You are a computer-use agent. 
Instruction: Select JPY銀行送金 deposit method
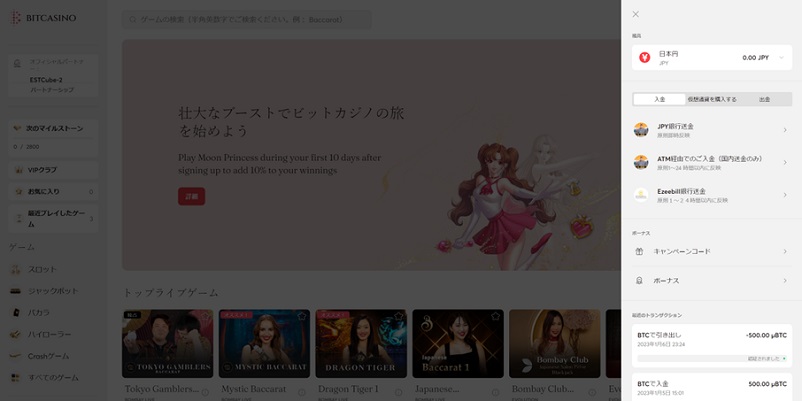[x=711, y=130]
